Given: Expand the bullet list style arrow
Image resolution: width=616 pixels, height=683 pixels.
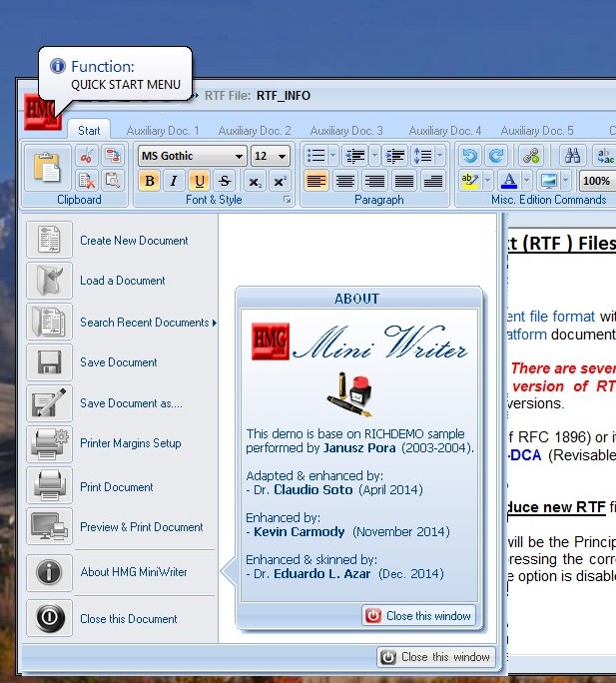Looking at the screenshot, I should [332, 156].
